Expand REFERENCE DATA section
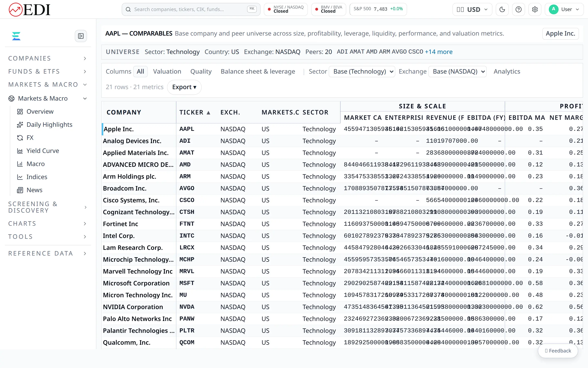 pos(48,253)
